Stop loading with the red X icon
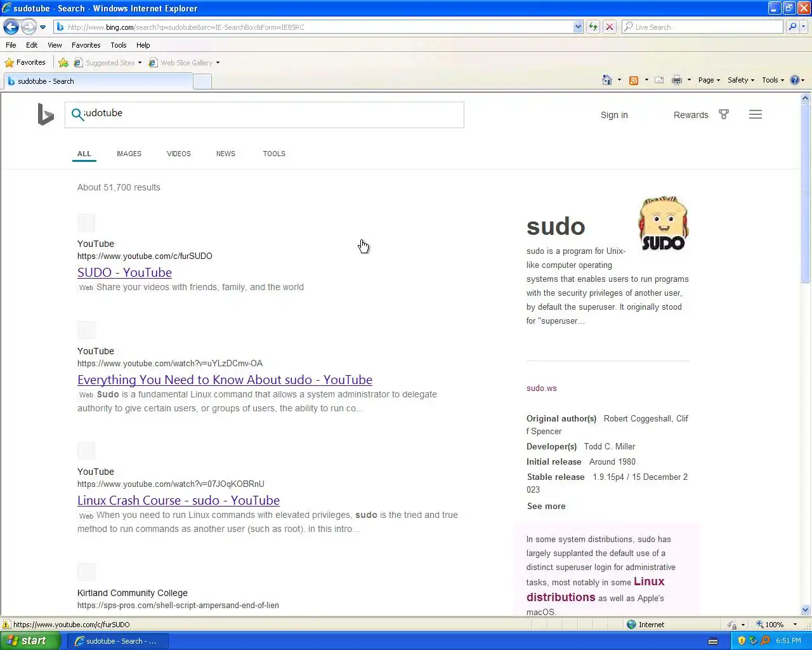The width and height of the screenshot is (812, 650). (610, 27)
